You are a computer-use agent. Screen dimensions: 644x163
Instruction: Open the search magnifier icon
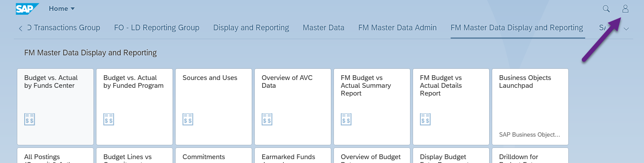[606, 9]
